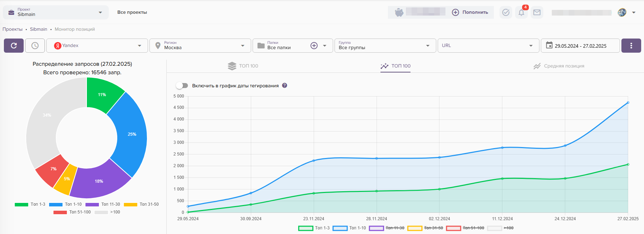Toggle Топ 51-100 series in chart legend
This screenshot has height=234, width=644.
tap(465, 228)
